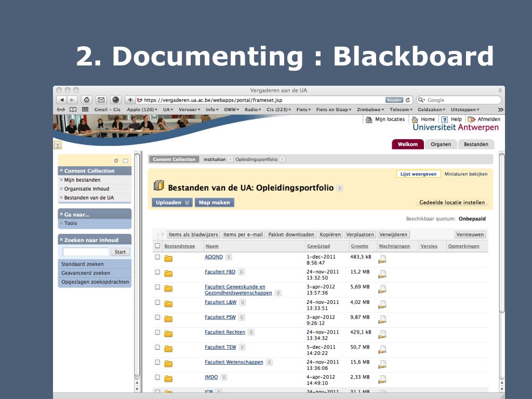Viewport: 532px width, 399px height.
Task: Open Top Sites grid icon
Action: (x=85, y=109)
